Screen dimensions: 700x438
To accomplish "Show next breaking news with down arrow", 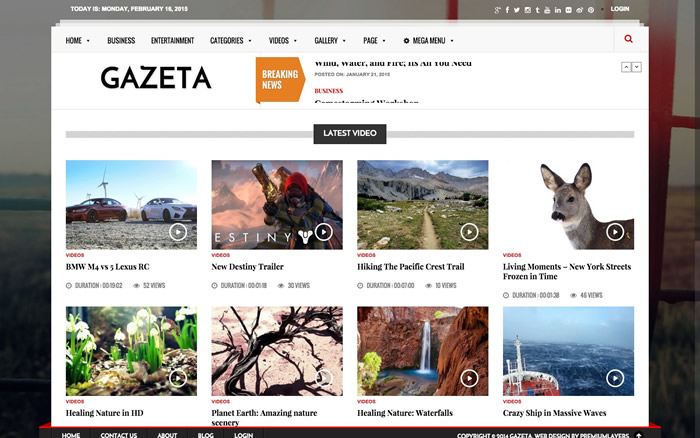I will (637, 67).
